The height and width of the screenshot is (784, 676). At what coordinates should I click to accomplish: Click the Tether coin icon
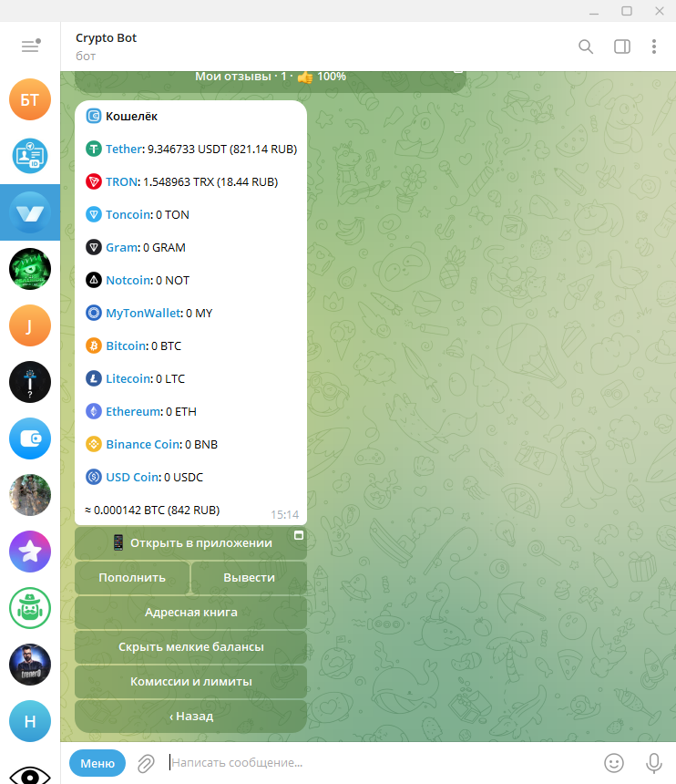tap(94, 149)
